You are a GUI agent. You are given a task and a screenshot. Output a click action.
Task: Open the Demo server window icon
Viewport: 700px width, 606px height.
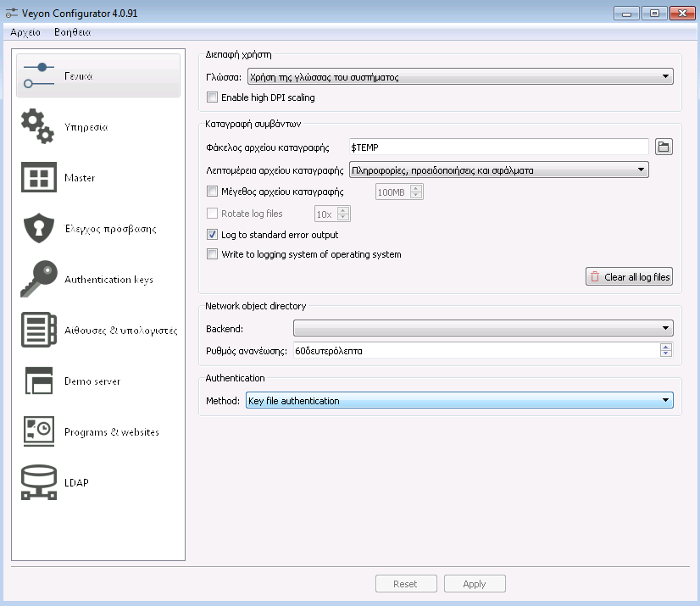[x=39, y=381]
